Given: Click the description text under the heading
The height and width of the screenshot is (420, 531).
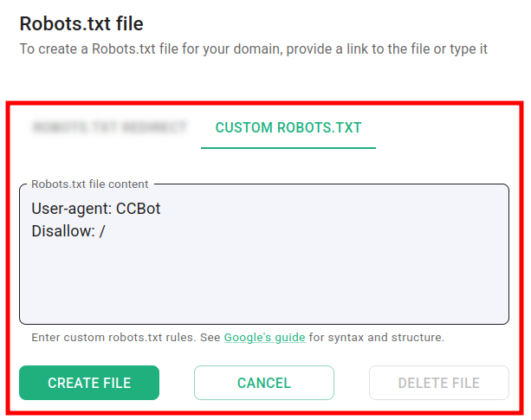Looking at the screenshot, I should (253, 48).
